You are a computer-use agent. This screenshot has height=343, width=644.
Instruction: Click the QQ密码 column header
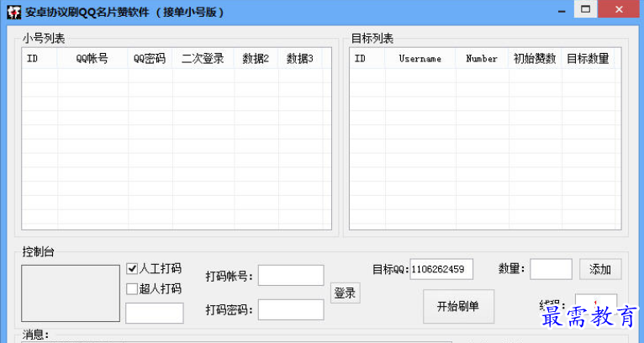click(x=150, y=58)
